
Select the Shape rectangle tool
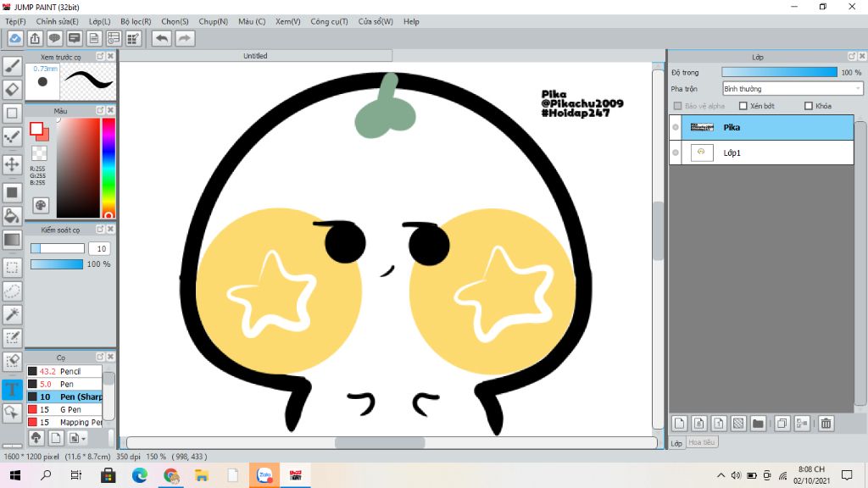point(12,113)
